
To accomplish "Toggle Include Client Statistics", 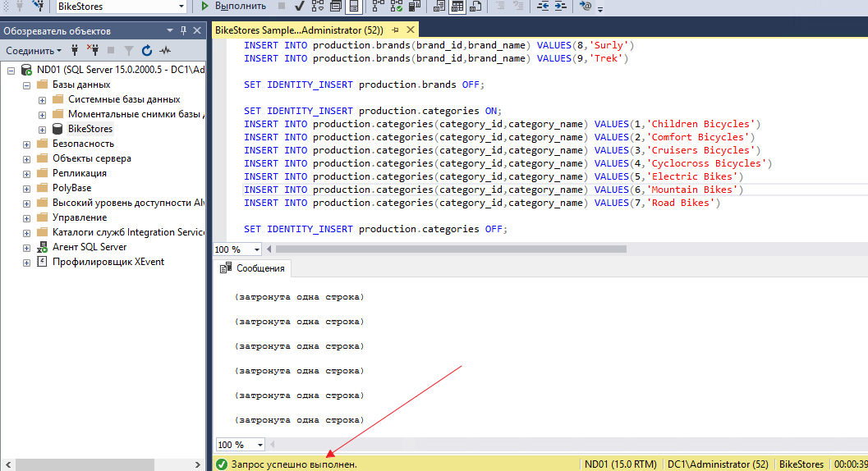I will 415,6.
